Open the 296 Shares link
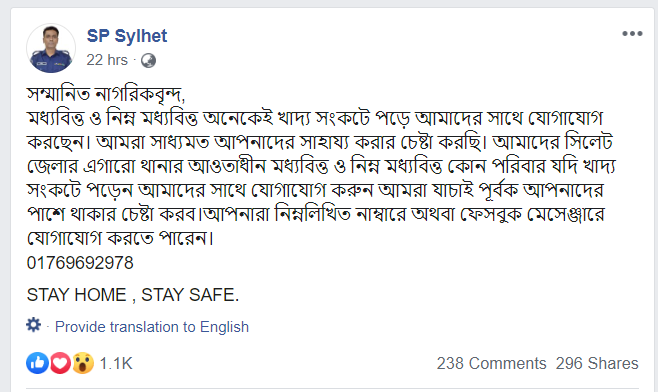The height and width of the screenshot is (392, 658). (597, 363)
